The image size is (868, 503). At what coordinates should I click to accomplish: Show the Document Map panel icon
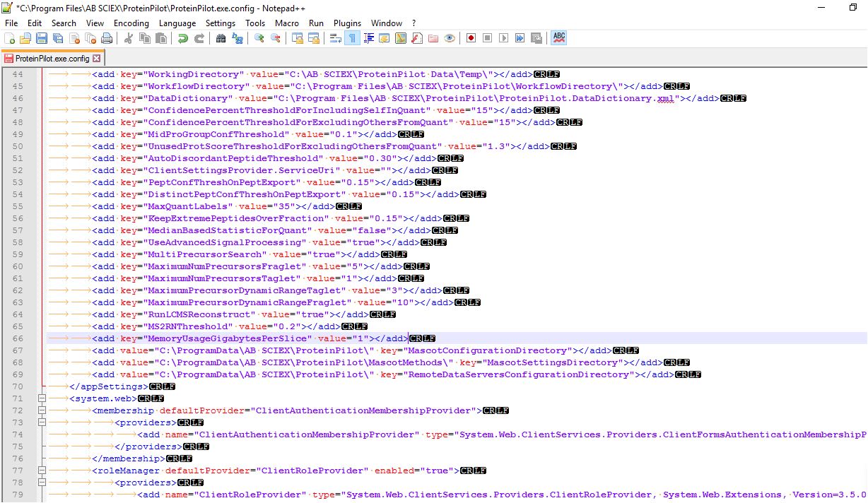coord(401,37)
